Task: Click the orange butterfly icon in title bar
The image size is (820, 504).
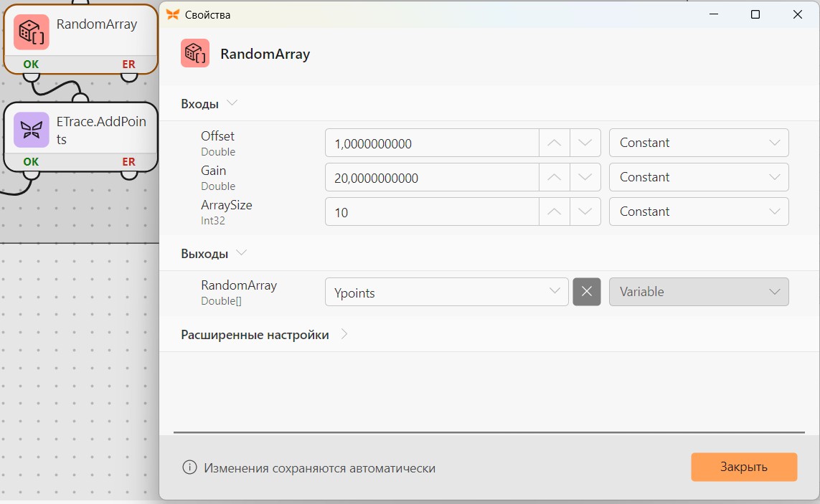Action: pyautogui.click(x=173, y=14)
